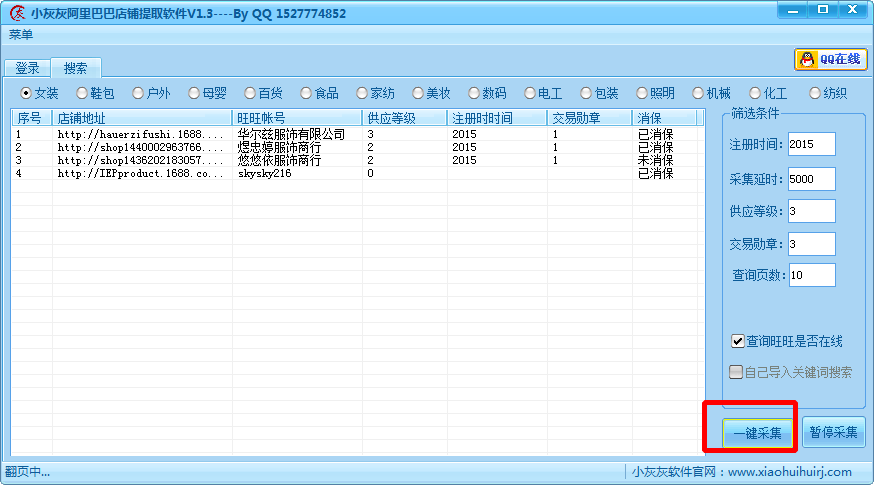Minimize the application window
Image resolution: width=874 pixels, height=485 pixels.
click(x=793, y=11)
